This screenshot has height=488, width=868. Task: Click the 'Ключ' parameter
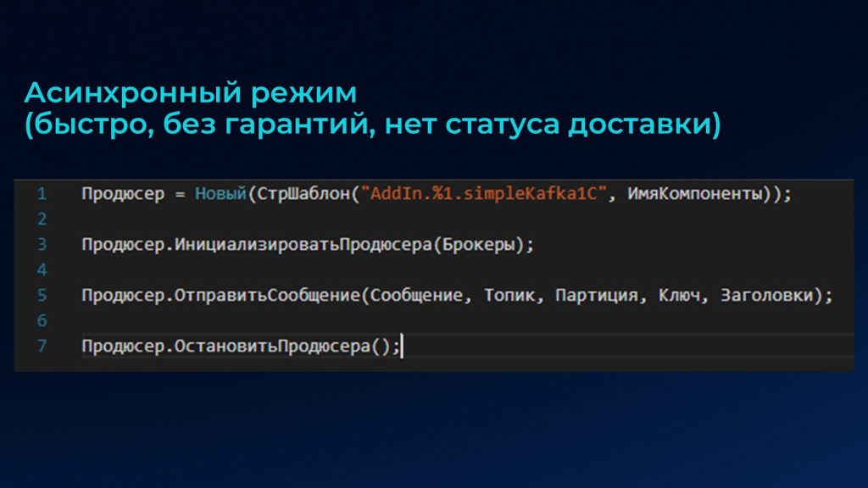coord(679,296)
